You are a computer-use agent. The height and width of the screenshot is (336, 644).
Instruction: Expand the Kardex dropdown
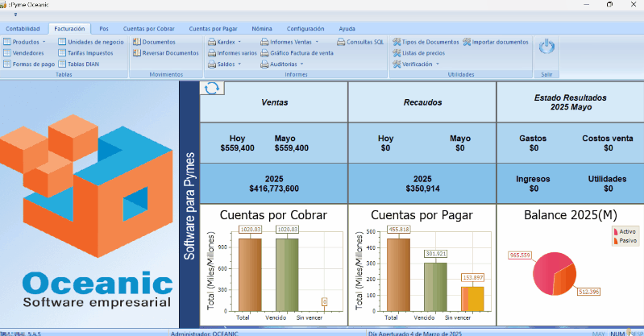click(239, 42)
